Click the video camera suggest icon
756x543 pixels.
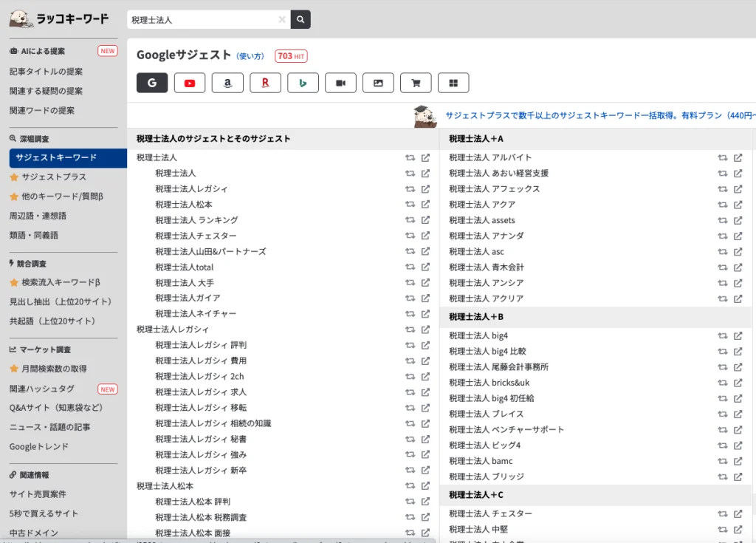coord(340,83)
